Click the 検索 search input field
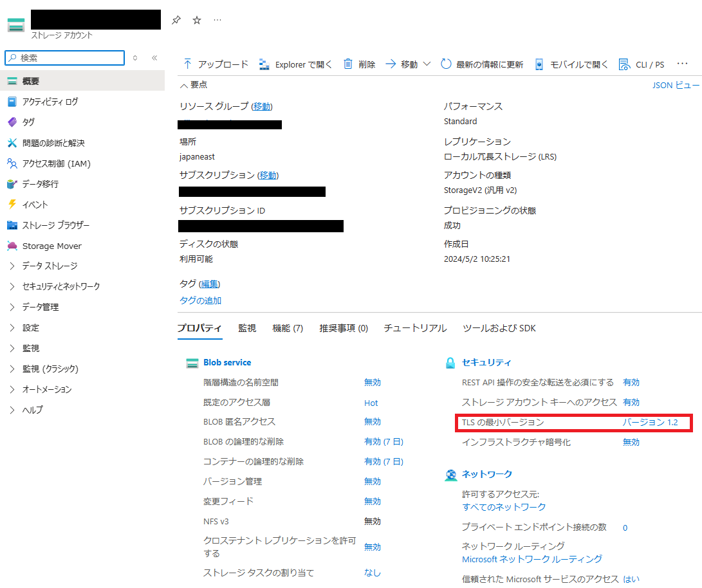Screen dimensions: 702x588 pos(64,58)
